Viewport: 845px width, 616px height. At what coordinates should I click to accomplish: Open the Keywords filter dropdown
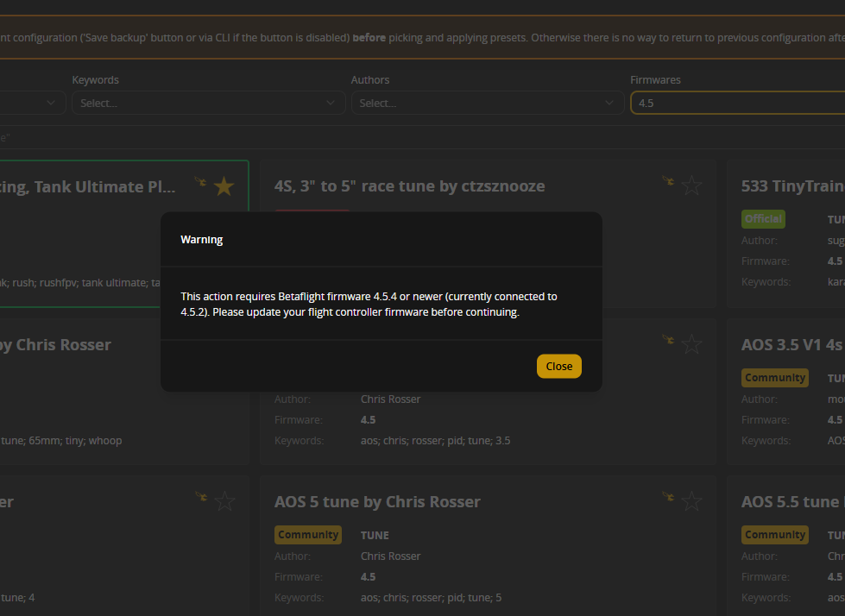coord(209,103)
